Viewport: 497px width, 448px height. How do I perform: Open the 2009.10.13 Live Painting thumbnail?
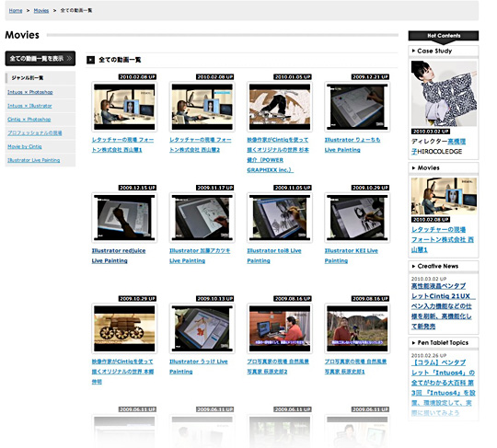(202, 328)
